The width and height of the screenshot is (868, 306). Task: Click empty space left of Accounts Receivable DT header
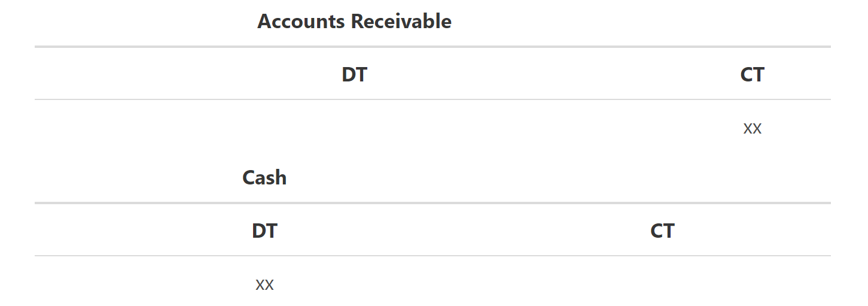150,75
